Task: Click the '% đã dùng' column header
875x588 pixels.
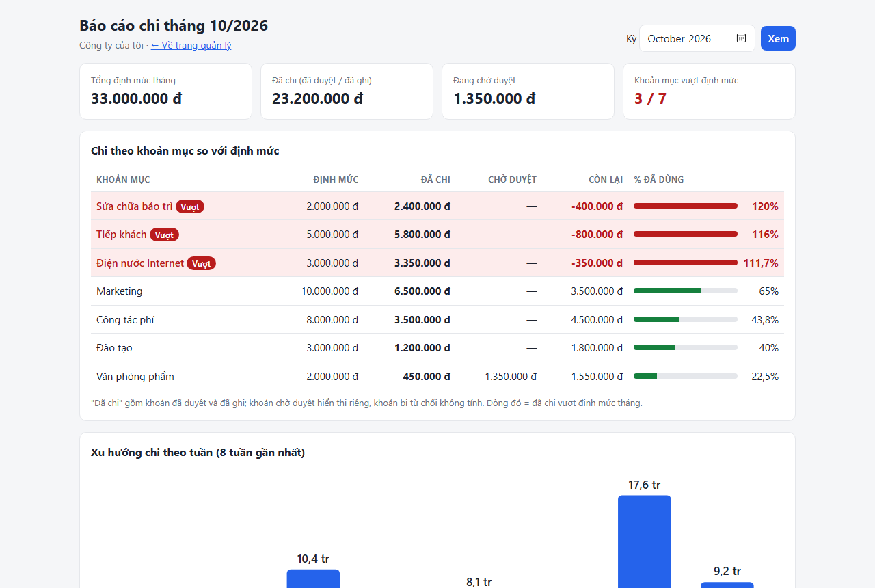Action: click(659, 180)
